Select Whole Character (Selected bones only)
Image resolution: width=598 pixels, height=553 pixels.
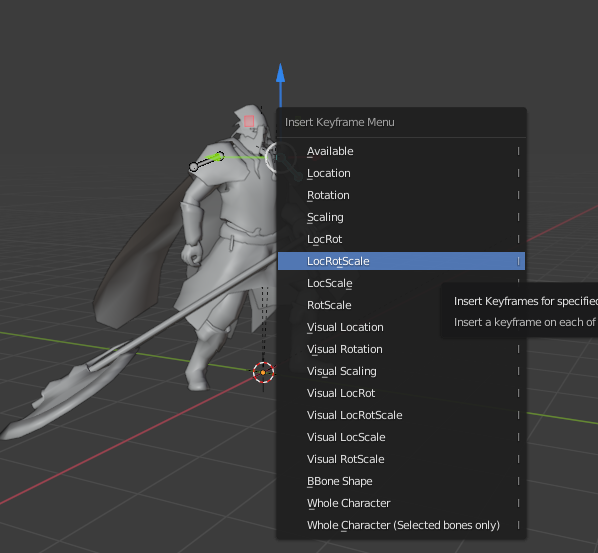click(x=401, y=525)
